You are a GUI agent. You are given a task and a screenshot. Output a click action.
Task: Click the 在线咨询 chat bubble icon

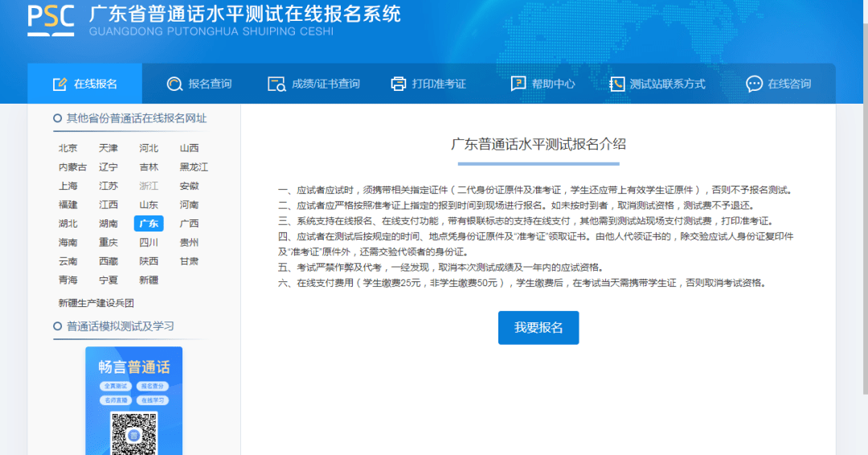point(754,84)
